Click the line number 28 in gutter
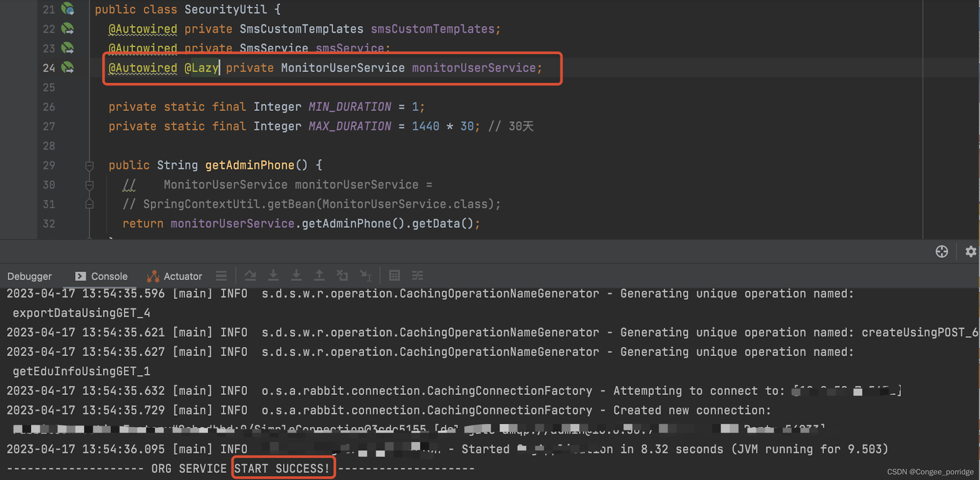 [49, 146]
